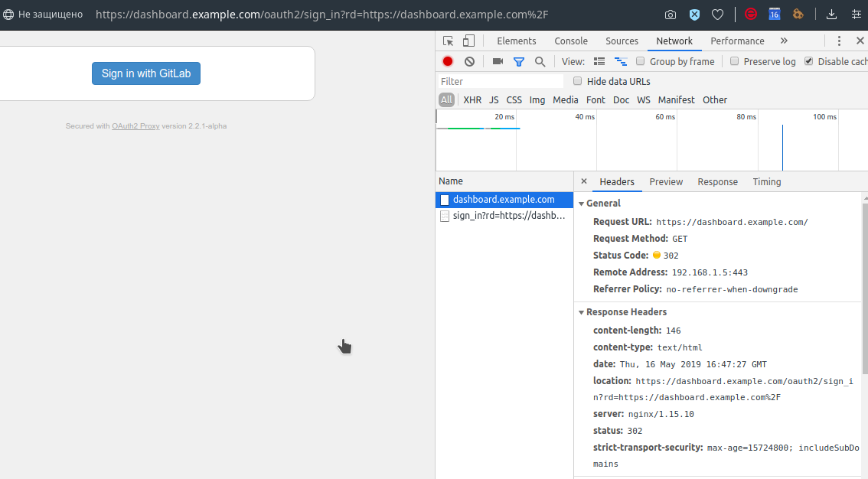
Task: Enable Group by frame checkbox
Action: pos(641,61)
